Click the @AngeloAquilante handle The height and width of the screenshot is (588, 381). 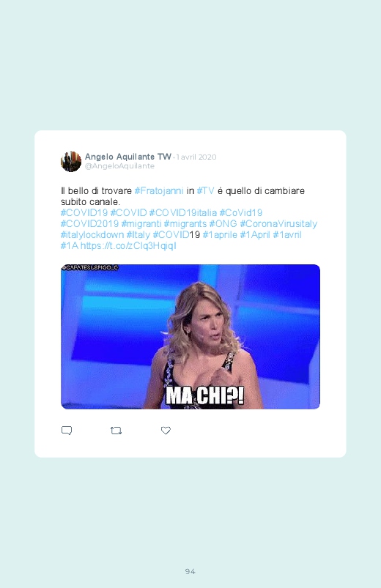[119, 165]
